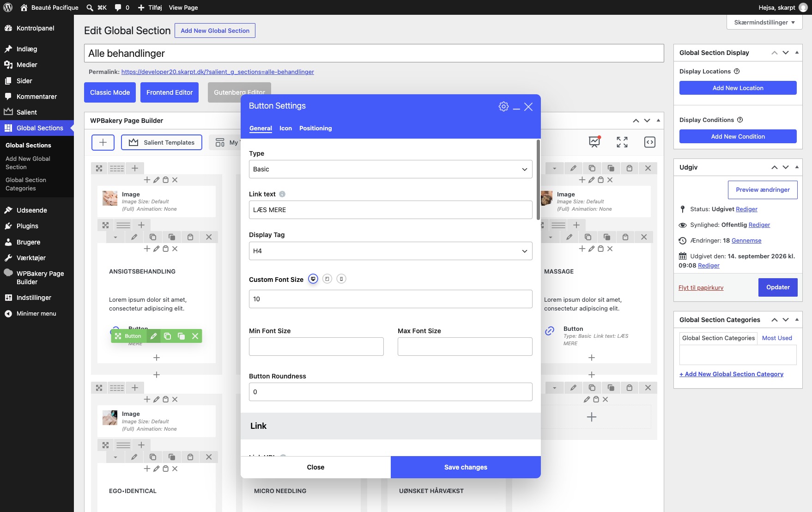Switch to the Icon tab

(x=285, y=128)
